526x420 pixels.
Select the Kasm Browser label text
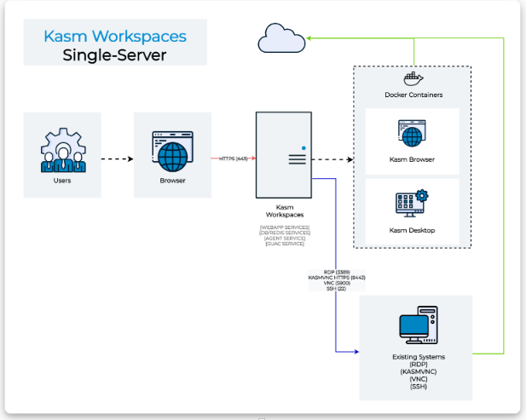412,159
